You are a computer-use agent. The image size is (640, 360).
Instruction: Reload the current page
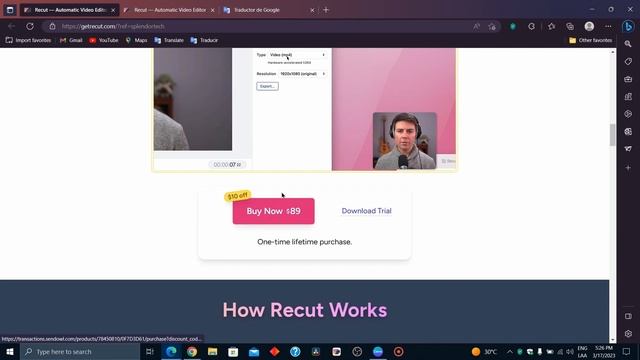(x=30, y=26)
